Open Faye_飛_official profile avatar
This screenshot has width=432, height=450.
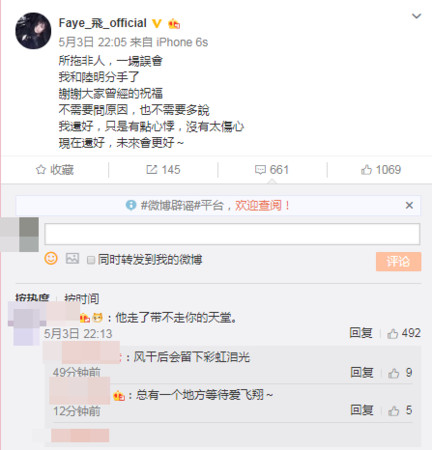33,31
